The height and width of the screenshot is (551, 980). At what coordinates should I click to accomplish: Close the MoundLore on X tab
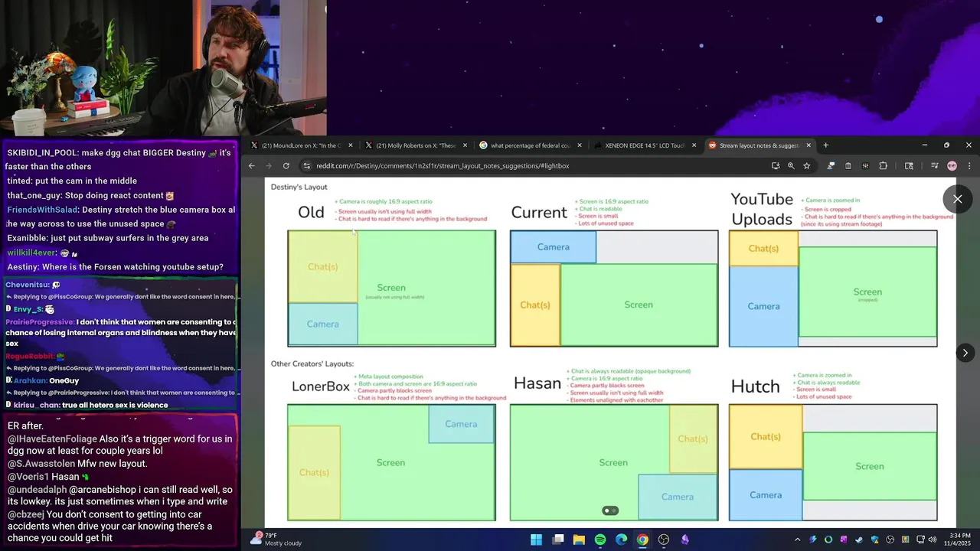point(351,145)
